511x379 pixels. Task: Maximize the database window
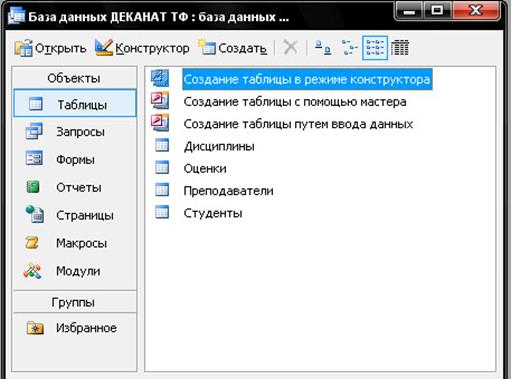[438, 12]
